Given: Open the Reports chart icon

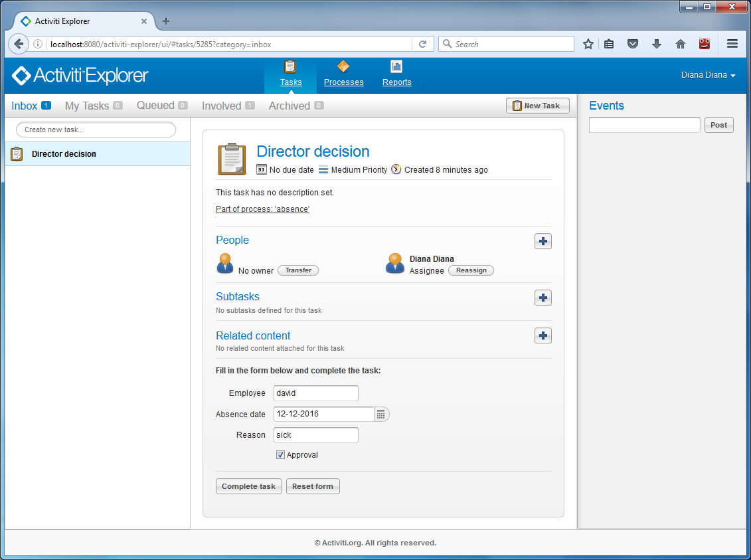Looking at the screenshot, I should coord(396,66).
